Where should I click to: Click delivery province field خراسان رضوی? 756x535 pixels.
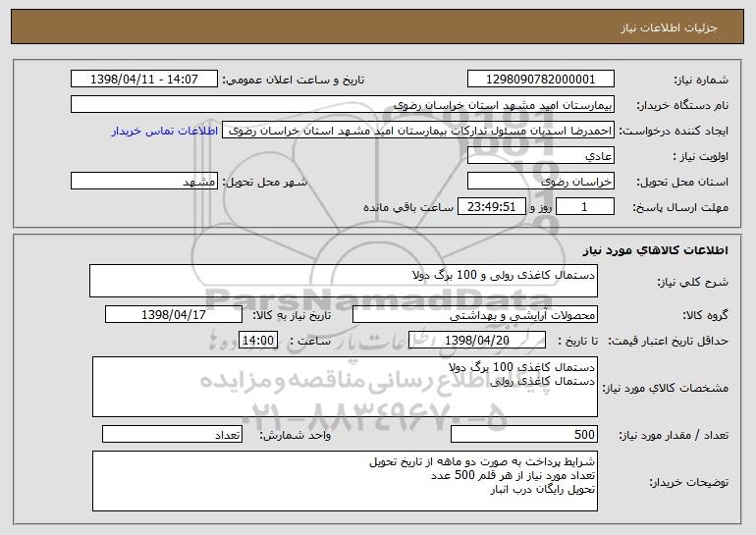tap(540, 182)
